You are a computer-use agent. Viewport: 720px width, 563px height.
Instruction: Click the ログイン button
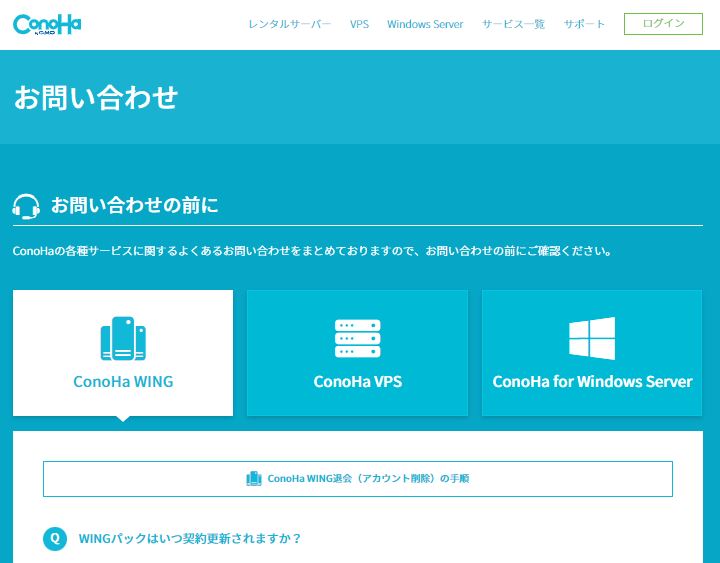tap(663, 24)
